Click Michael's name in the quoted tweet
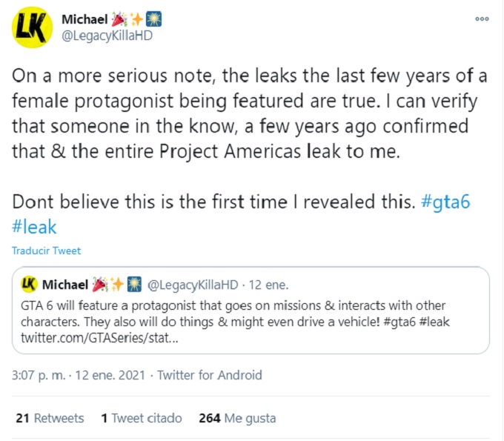This screenshot has width=504, height=441. pyautogui.click(x=64, y=285)
